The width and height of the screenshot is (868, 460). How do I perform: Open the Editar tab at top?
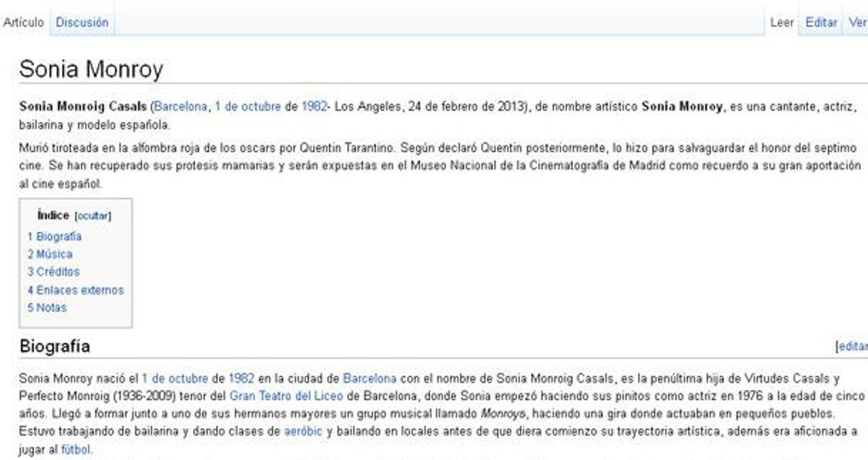pos(821,22)
